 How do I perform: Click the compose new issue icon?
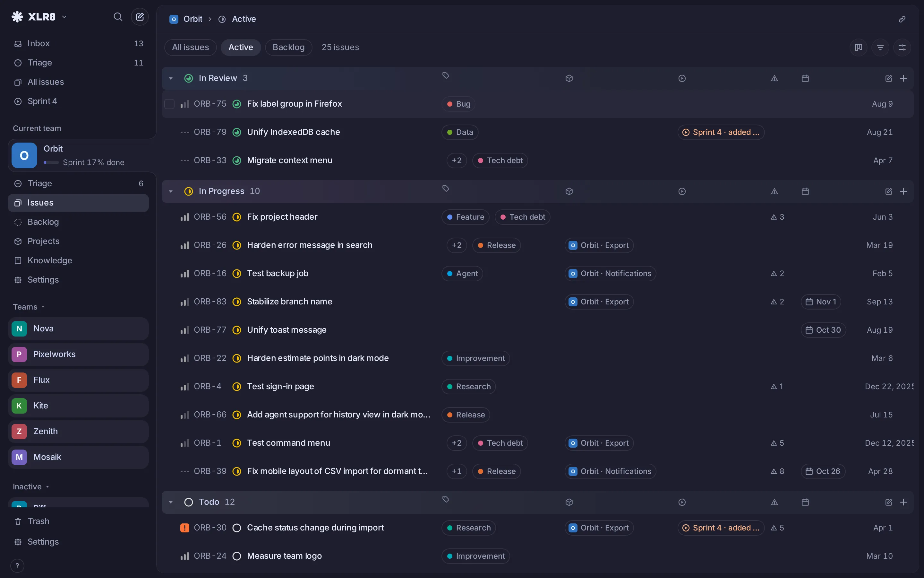tap(140, 17)
